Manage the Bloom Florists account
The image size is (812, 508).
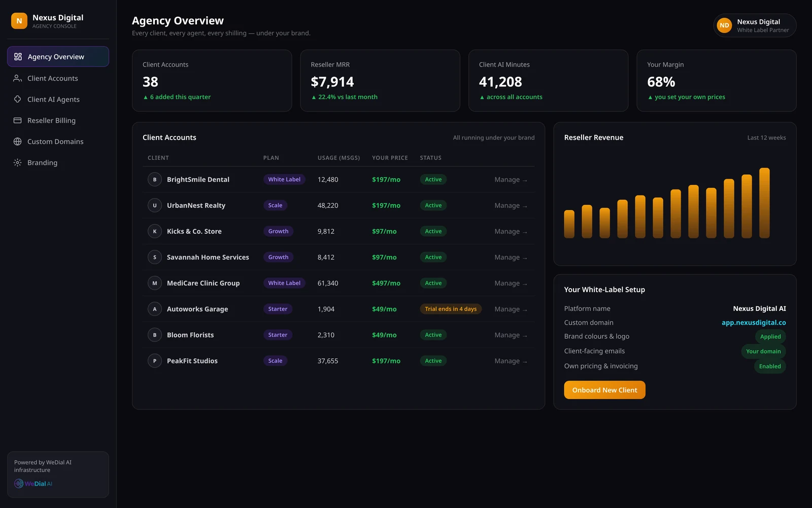point(511,335)
